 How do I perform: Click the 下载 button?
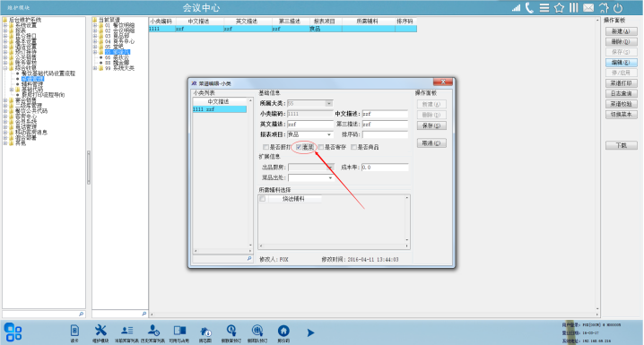621,145
